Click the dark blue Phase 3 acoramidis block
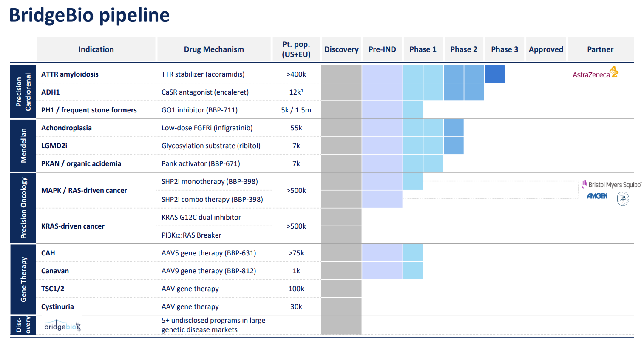Screen dimensions: 644x338 pyautogui.click(x=495, y=74)
